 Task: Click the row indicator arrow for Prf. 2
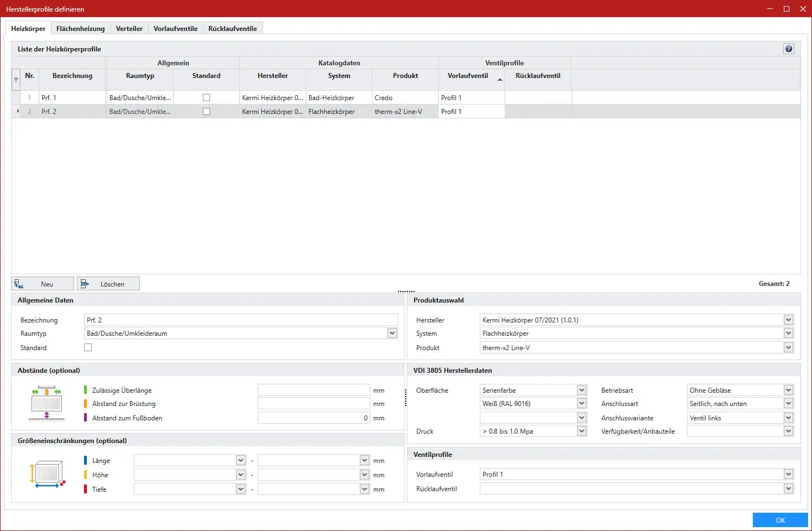(18, 111)
